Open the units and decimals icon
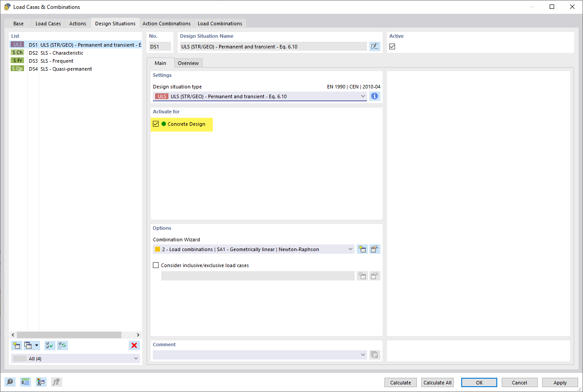The image size is (583, 392). [x=25, y=382]
